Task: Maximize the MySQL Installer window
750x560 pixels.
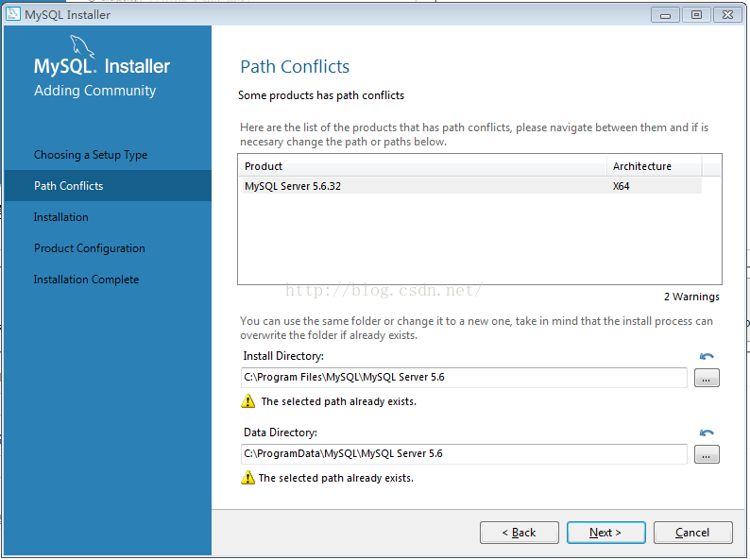Action: click(x=696, y=15)
